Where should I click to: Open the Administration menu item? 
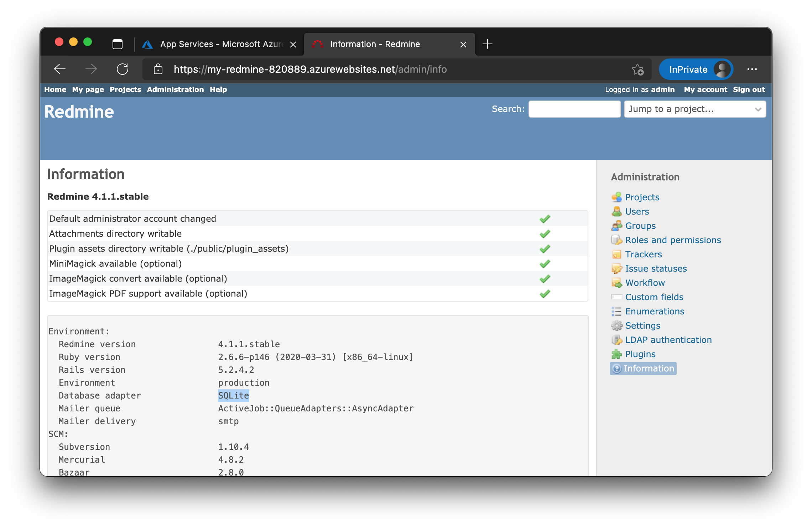click(175, 89)
